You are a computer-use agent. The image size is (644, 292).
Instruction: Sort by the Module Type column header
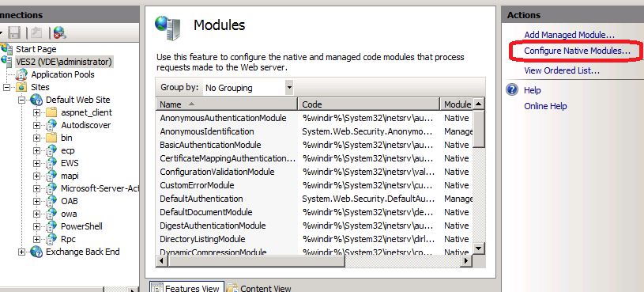(x=457, y=104)
